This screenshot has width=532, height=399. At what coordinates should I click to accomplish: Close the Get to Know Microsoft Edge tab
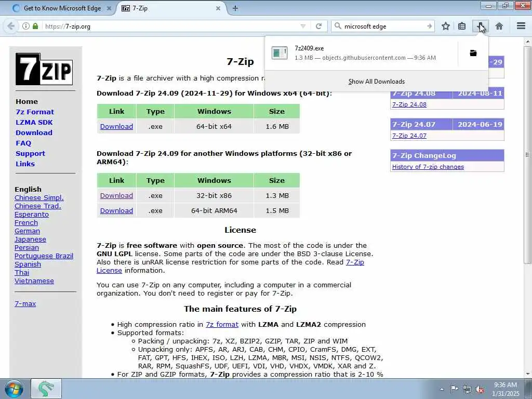[109, 8]
